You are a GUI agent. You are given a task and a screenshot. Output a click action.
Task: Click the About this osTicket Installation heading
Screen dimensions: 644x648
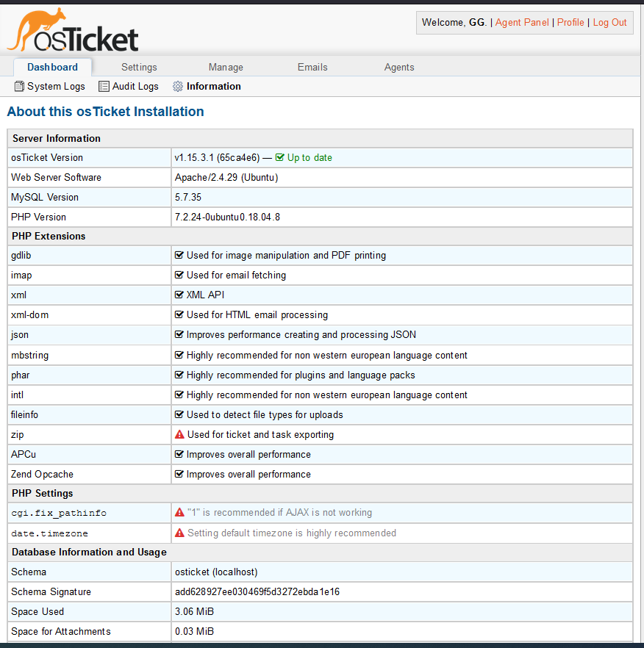pos(105,112)
